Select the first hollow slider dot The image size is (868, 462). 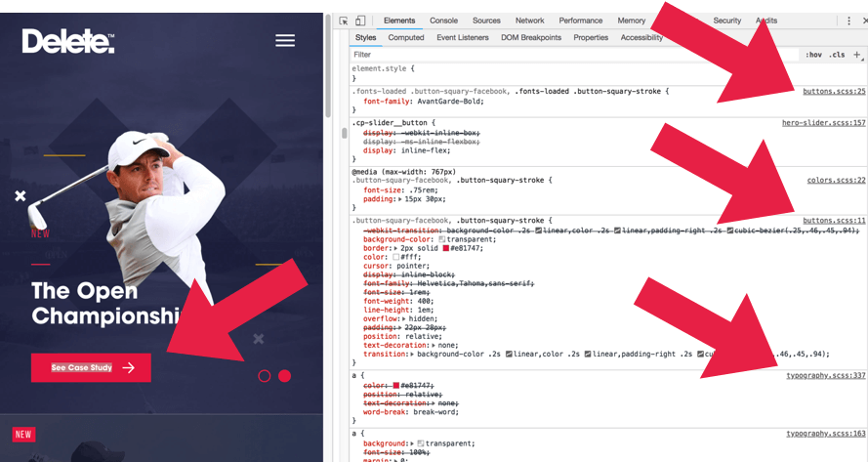(x=265, y=376)
